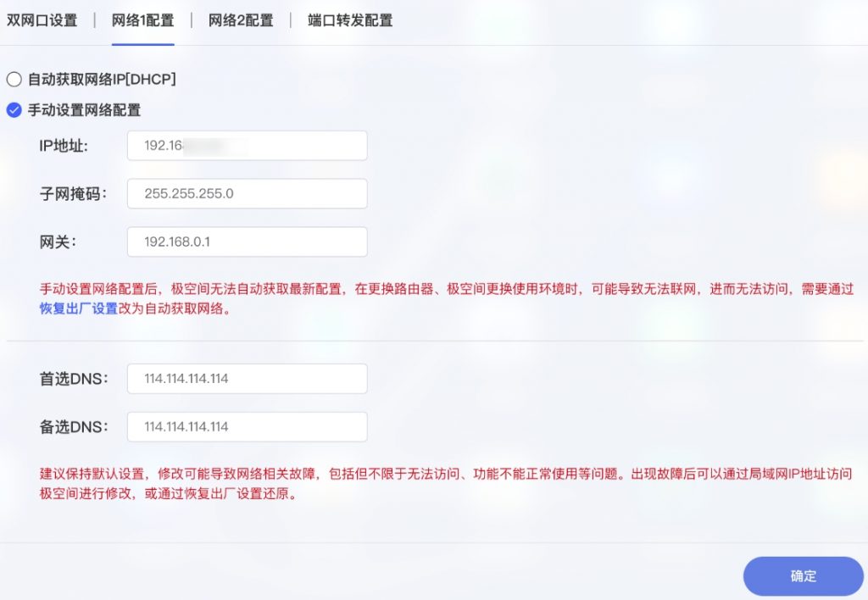The image size is (868, 600).
Task: Click the DNS modification warning message
Action: 424,483
